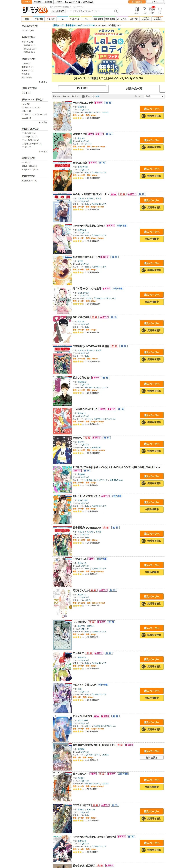Image resolution: width=186 pixels, height=868 pixels.
Task: Click the Comic Cmoa 20th logo
Action: (35, 10)
